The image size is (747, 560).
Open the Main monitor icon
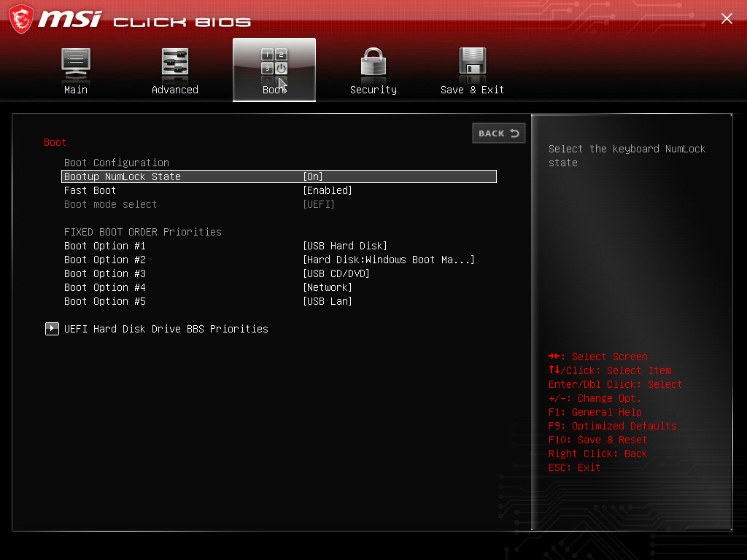pos(76,64)
